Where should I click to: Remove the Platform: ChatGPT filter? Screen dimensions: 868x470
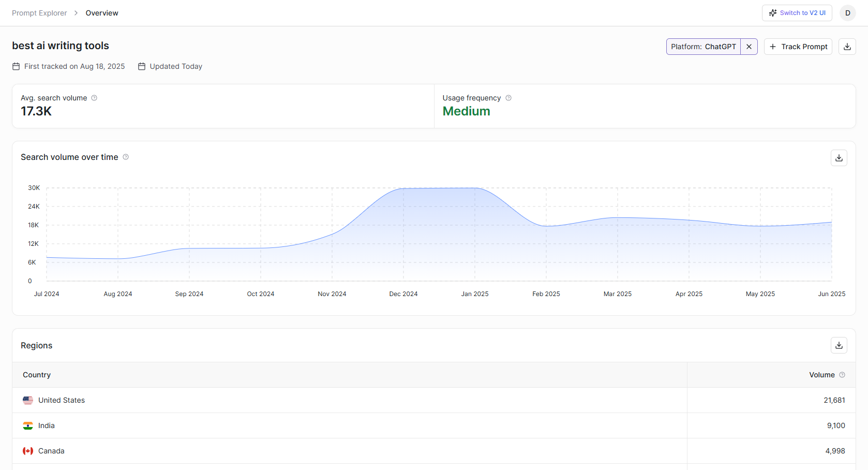click(x=749, y=47)
